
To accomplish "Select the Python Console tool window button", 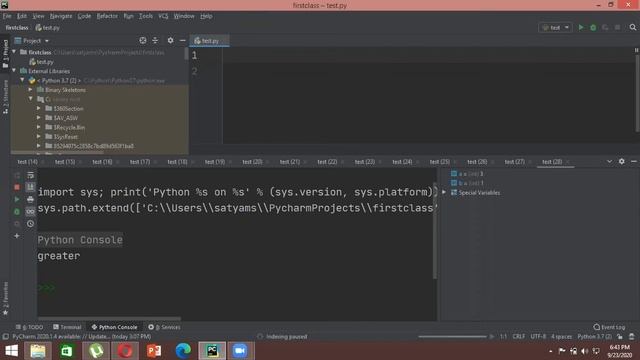I will coord(114,327).
